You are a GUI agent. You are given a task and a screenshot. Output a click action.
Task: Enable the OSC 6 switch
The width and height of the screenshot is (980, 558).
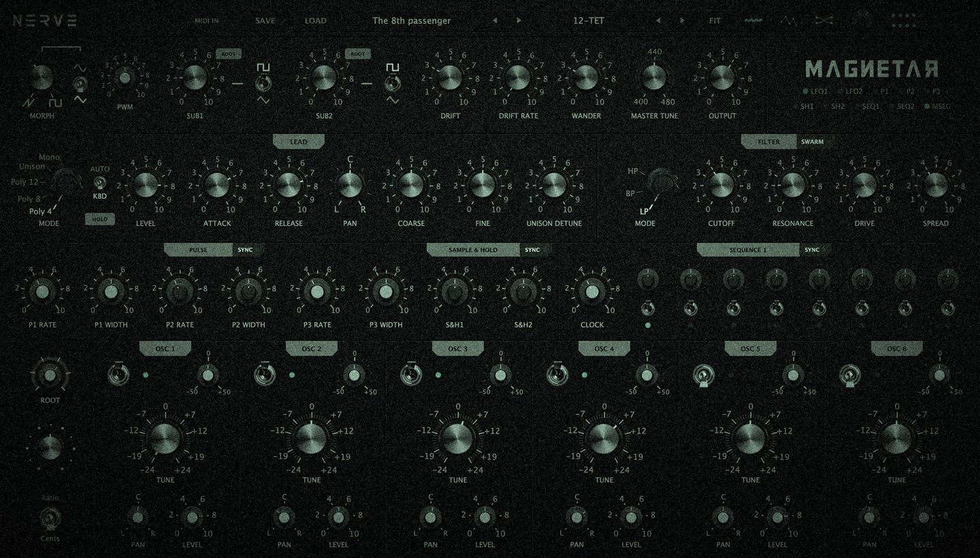(x=849, y=376)
